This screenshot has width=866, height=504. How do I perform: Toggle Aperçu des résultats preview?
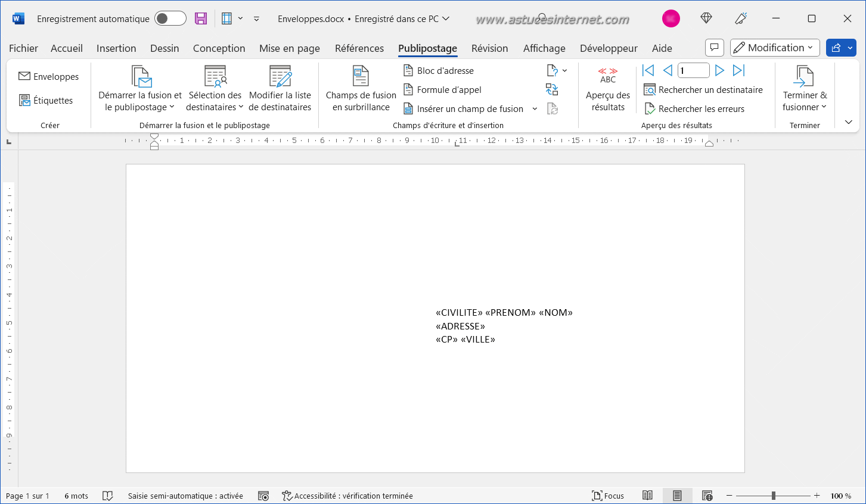point(607,89)
